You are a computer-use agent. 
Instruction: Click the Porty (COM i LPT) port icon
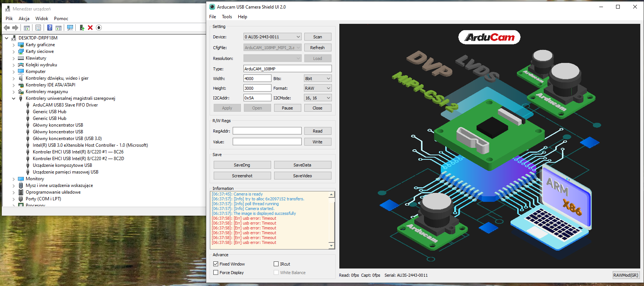[21, 199]
